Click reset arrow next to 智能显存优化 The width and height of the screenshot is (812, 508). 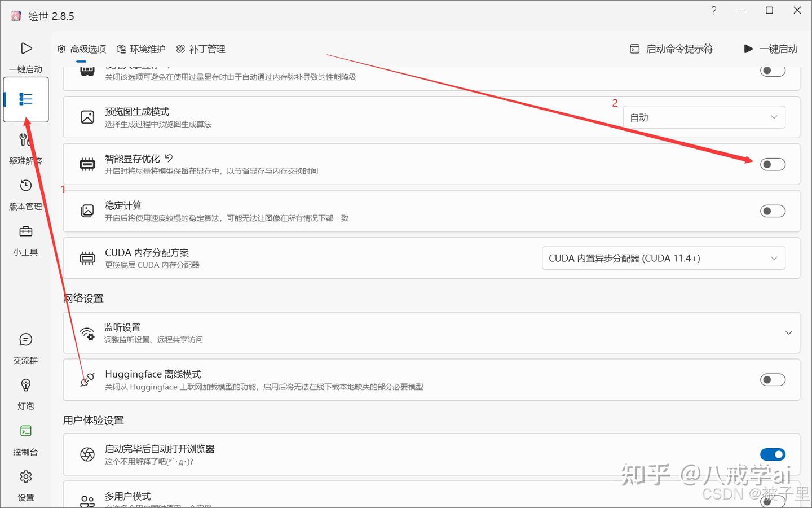click(x=169, y=158)
